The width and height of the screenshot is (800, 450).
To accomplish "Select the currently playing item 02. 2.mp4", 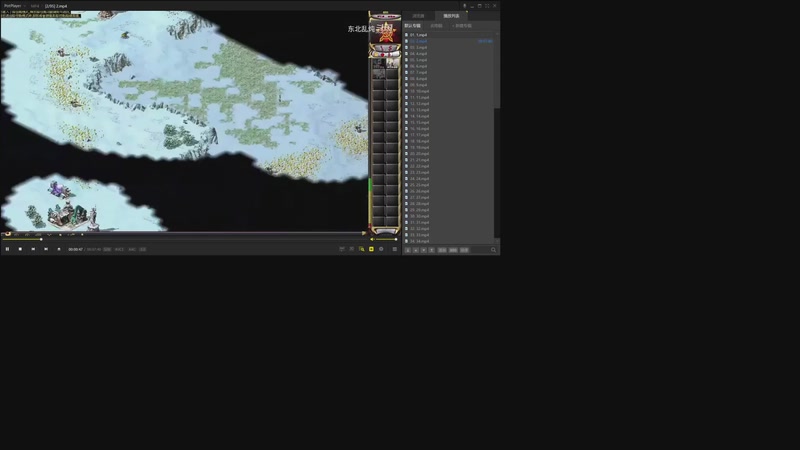I will point(449,41).
